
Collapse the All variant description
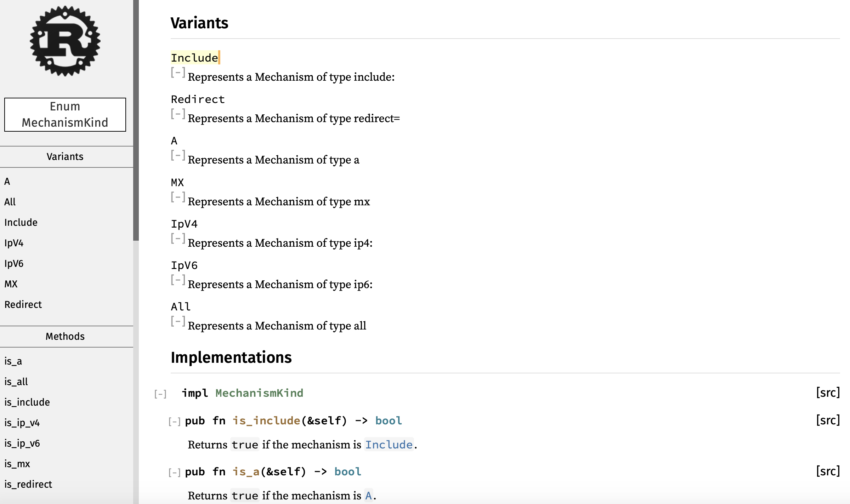[x=177, y=321]
